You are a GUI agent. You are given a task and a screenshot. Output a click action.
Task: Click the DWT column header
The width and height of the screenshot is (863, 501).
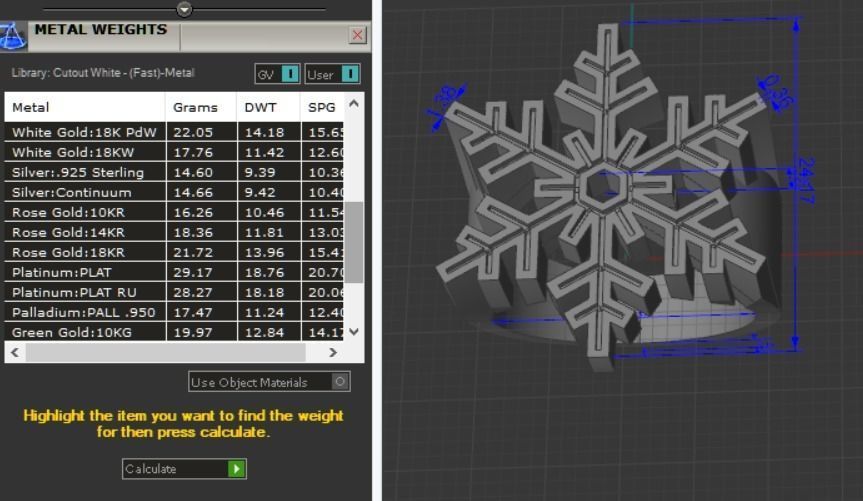pyautogui.click(x=269, y=107)
